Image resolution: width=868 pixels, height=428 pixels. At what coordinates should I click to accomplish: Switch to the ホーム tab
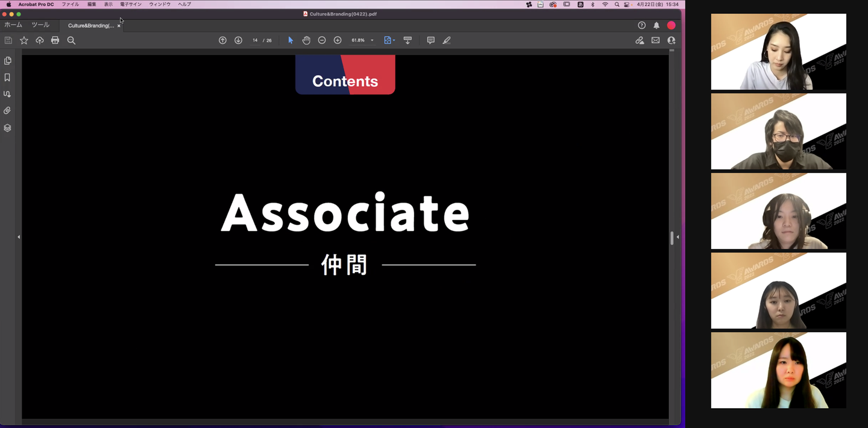[x=13, y=25]
